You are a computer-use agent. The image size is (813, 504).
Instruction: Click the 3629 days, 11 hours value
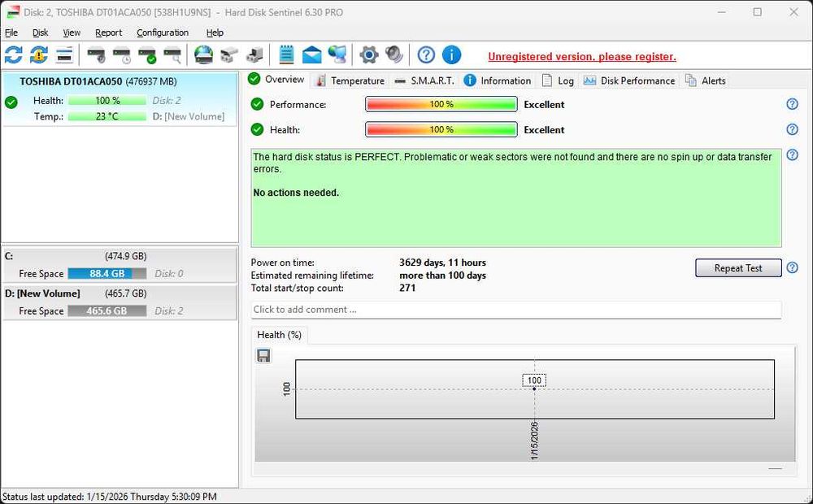[x=443, y=263]
